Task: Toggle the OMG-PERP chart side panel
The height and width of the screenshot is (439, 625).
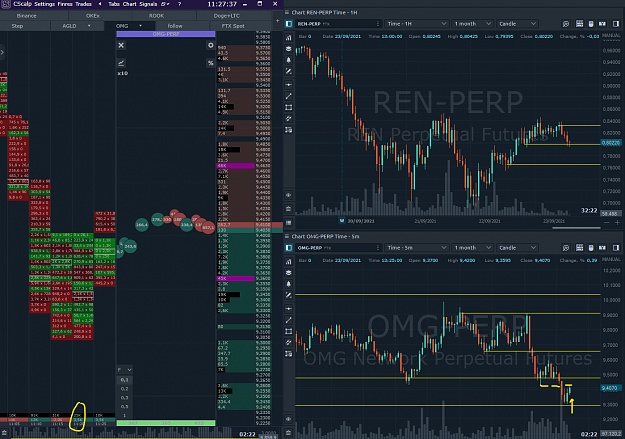Action: click(x=289, y=248)
